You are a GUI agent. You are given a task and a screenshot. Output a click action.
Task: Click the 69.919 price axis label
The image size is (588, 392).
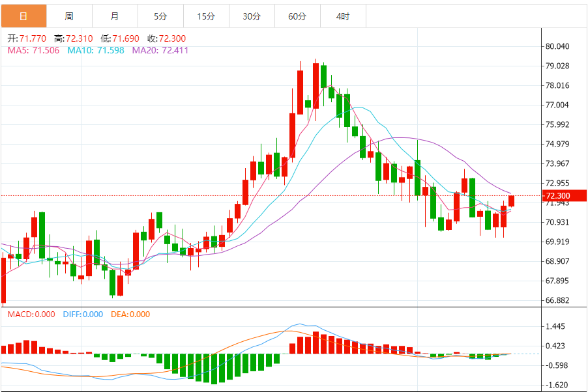557,242
